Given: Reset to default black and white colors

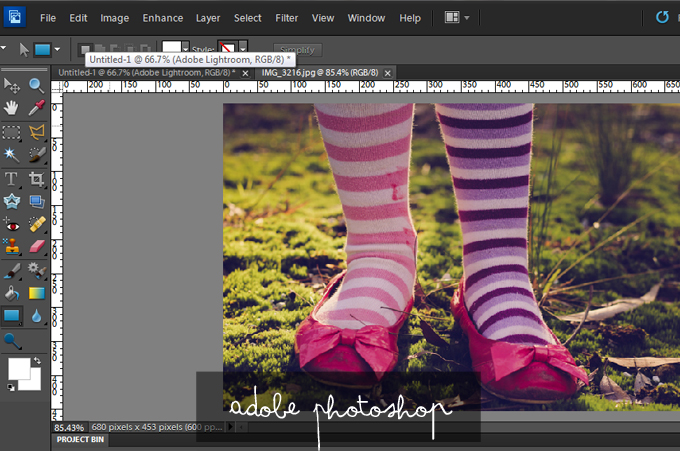Looking at the screenshot, I should [x=11, y=387].
